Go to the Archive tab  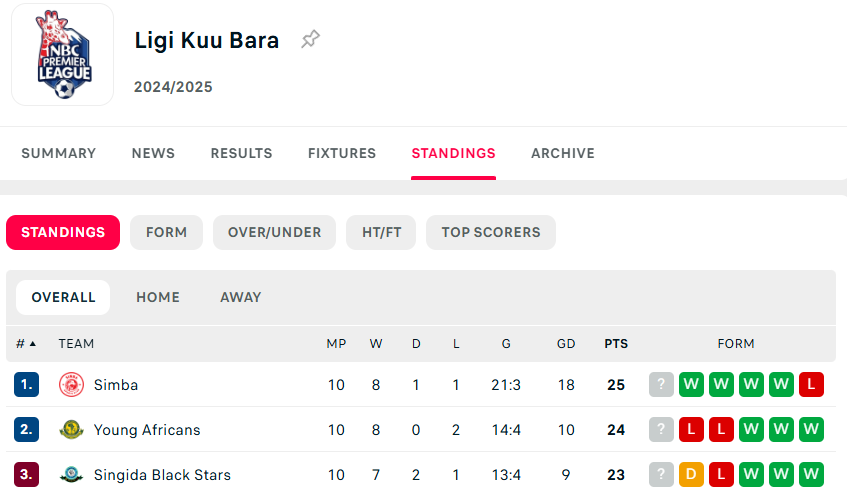tap(563, 153)
